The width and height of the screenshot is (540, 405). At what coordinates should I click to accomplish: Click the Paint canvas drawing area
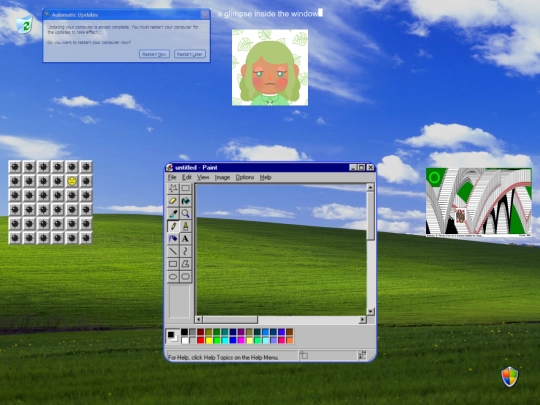click(281, 249)
